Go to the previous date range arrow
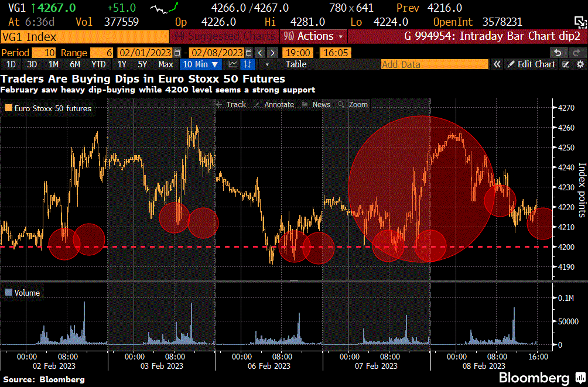Viewport: 588px width, 387px height. (x=260, y=53)
